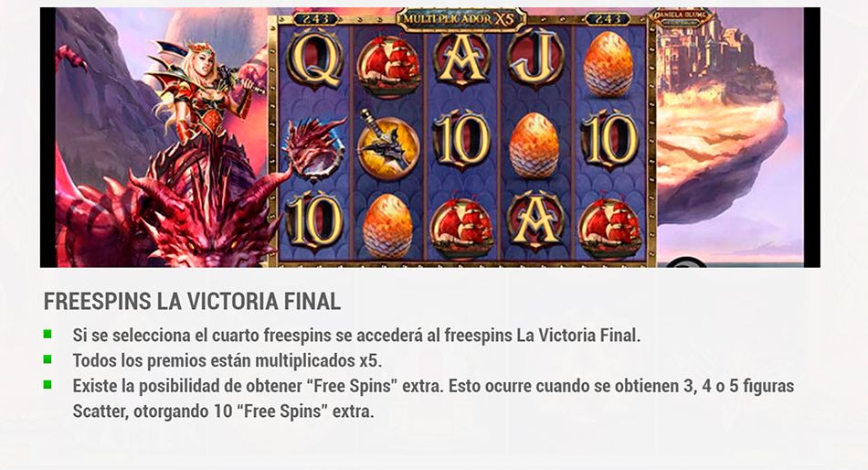Click the left 243 ways counter
Viewport: 868px width, 470px height.
pos(315,20)
